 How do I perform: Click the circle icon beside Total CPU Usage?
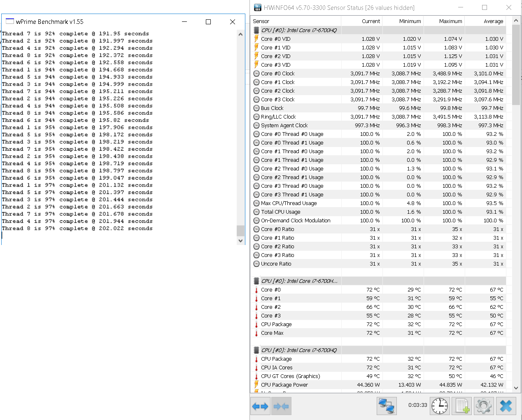pos(256,212)
